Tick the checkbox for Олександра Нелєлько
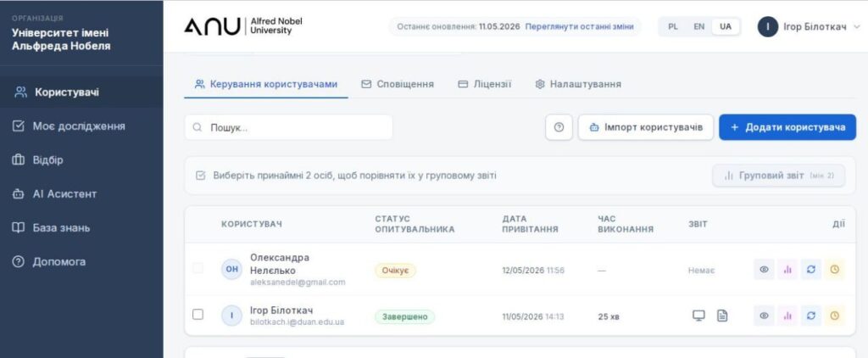This screenshot has width=868, height=358. 198,268
